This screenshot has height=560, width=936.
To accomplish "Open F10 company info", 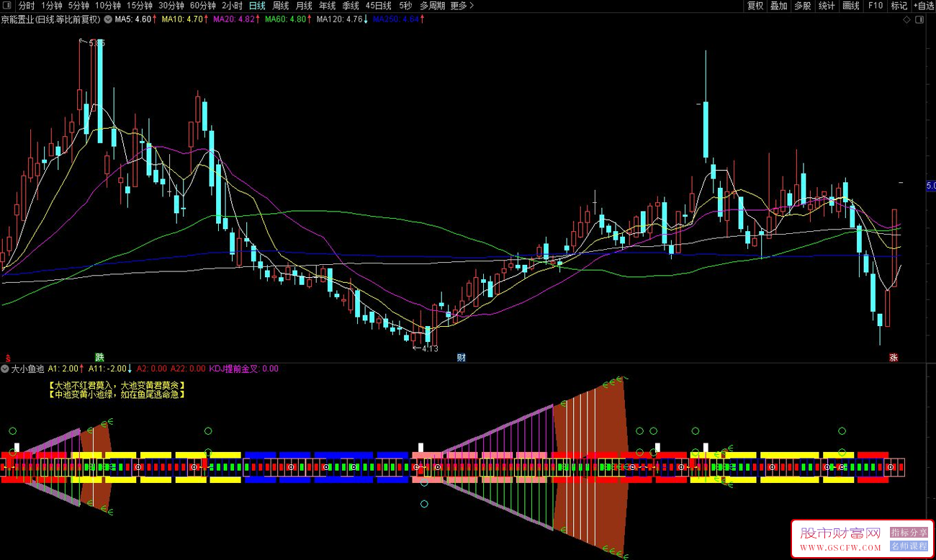I will [x=875, y=6].
